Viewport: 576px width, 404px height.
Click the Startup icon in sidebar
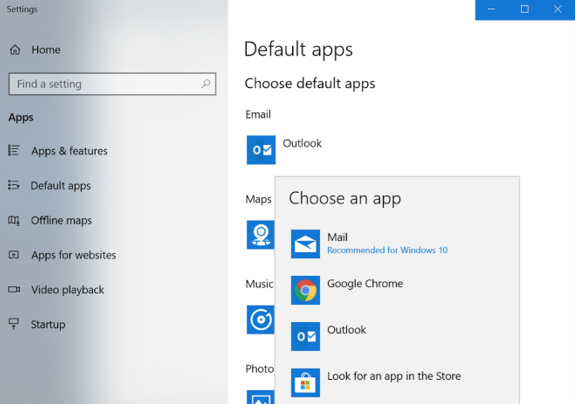[14, 324]
